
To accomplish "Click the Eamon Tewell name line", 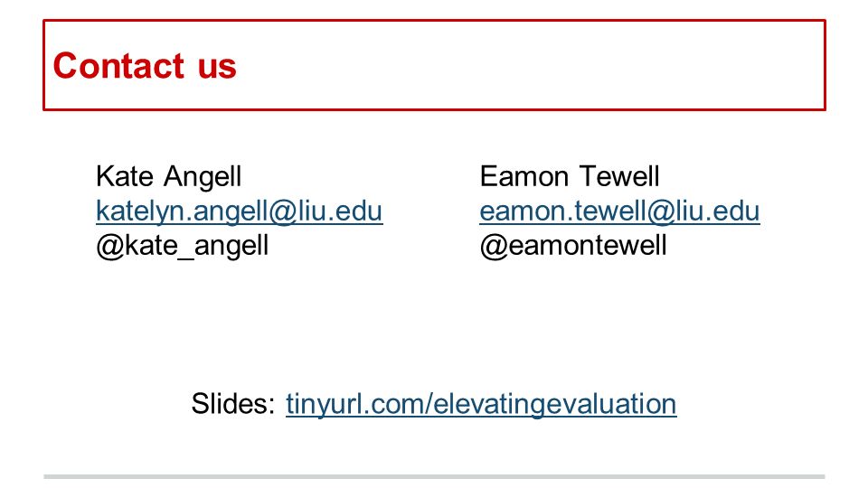I will click(570, 176).
